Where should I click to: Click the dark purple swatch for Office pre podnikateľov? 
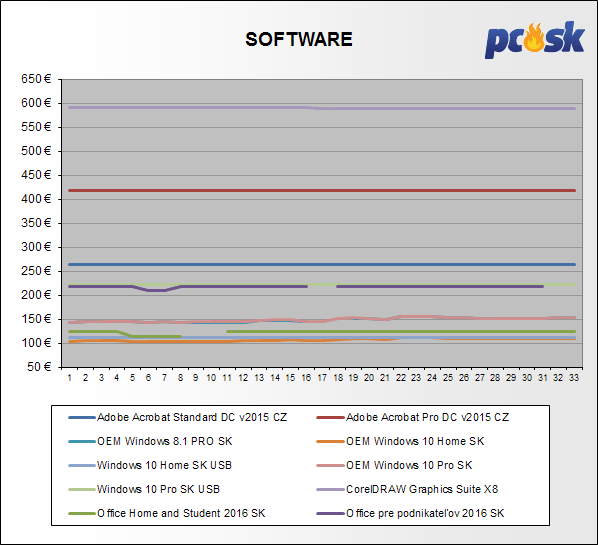pyautogui.click(x=330, y=514)
